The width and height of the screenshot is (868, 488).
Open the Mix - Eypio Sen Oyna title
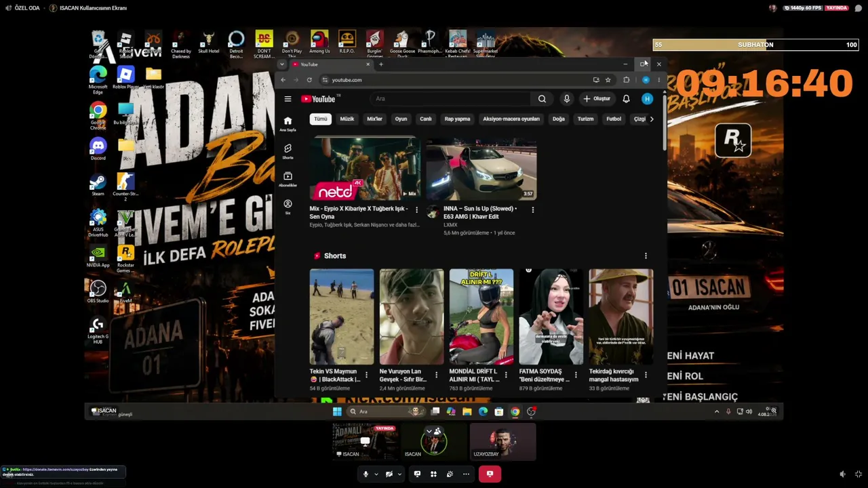357,213
